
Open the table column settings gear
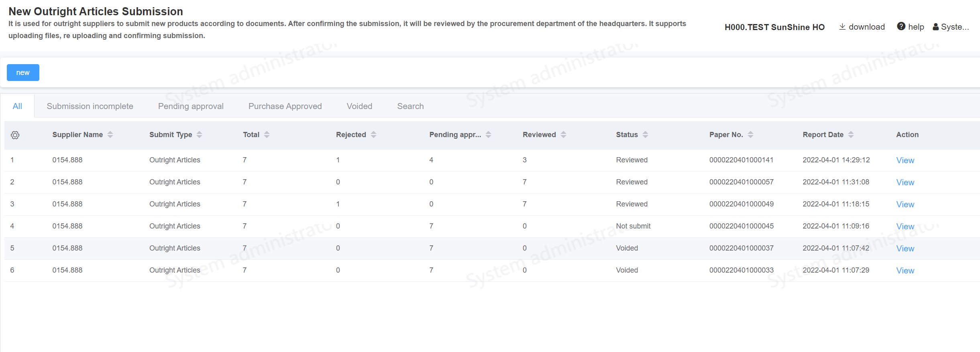tap(15, 135)
